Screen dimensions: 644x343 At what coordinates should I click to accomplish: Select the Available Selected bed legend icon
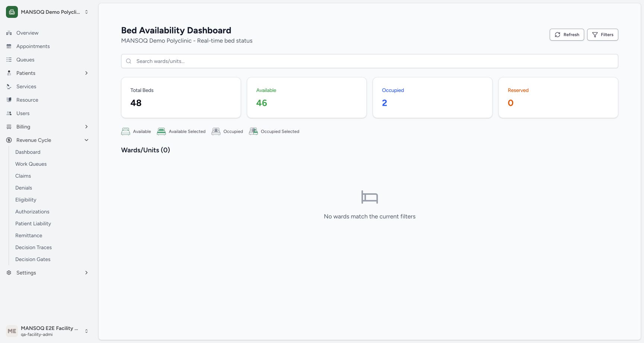pyautogui.click(x=161, y=131)
